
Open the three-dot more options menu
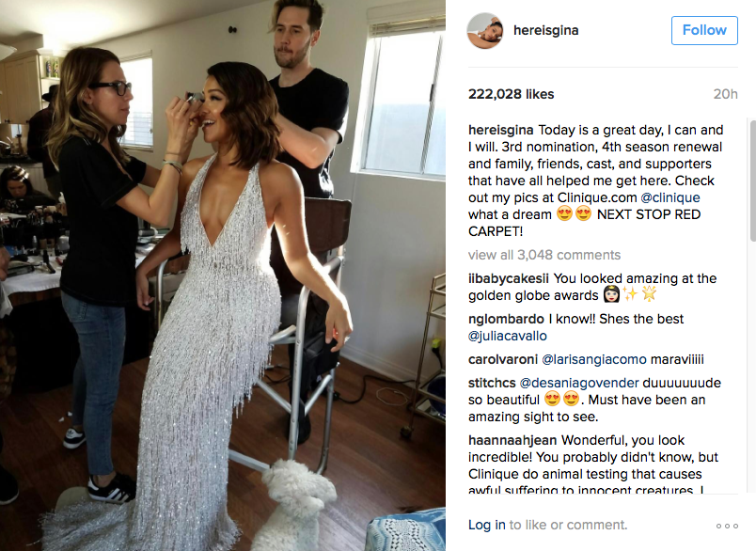[727, 526]
